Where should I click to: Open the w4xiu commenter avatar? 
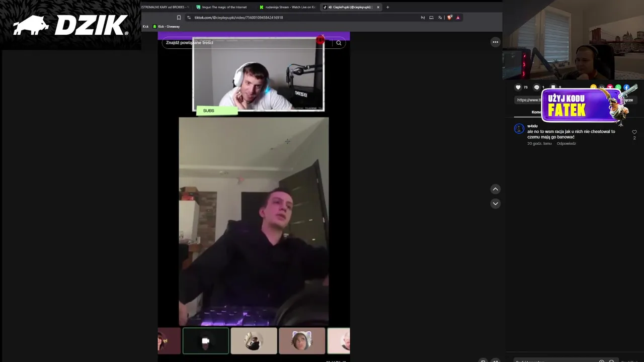tap(519, 129)
